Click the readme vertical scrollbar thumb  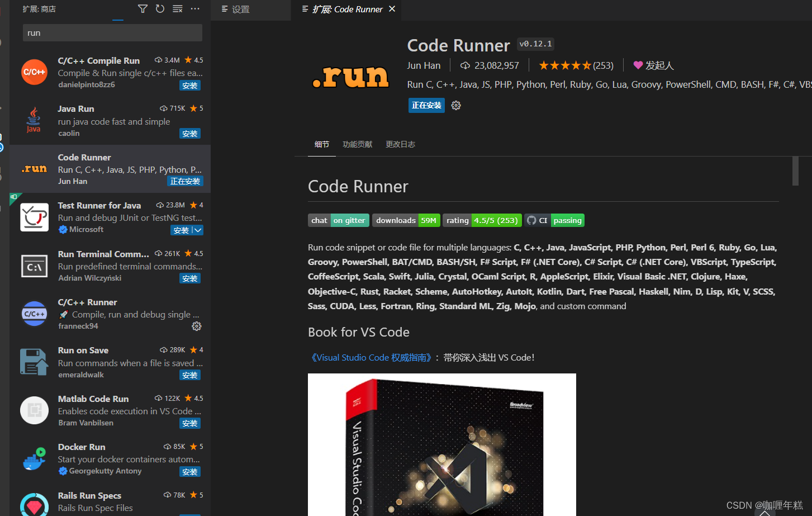point(795,171)
